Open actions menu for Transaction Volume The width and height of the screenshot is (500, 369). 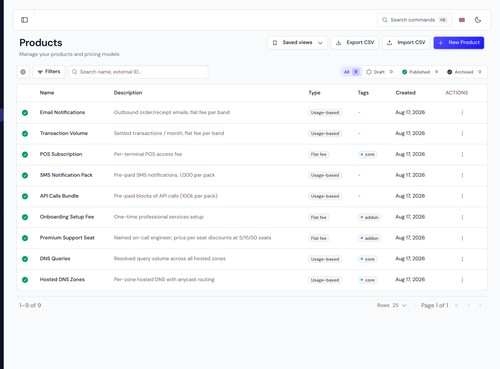(462, 133)
